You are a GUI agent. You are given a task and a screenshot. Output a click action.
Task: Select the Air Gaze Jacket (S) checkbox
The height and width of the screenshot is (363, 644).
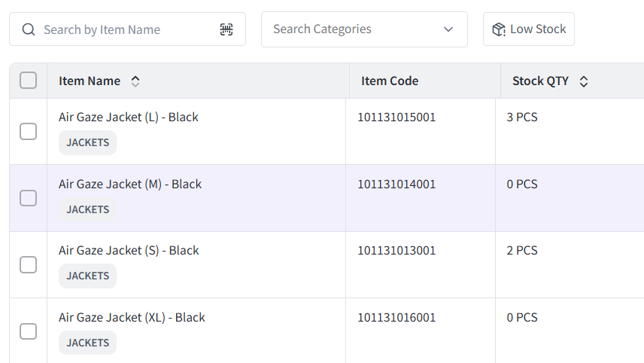29,265
